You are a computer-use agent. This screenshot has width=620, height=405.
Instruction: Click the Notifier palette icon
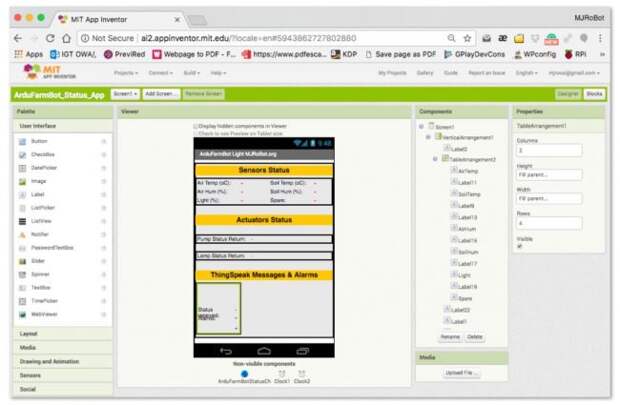pyautogui.click(x=23, y=235)
